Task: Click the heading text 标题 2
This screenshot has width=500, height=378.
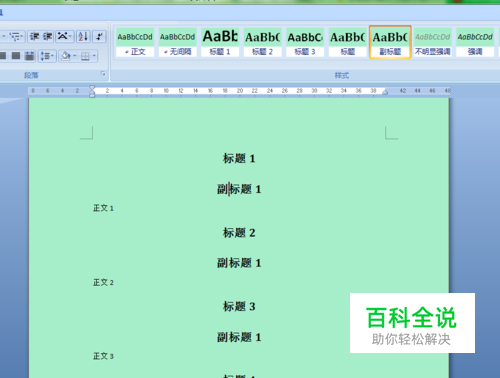Action: (239, 233)
